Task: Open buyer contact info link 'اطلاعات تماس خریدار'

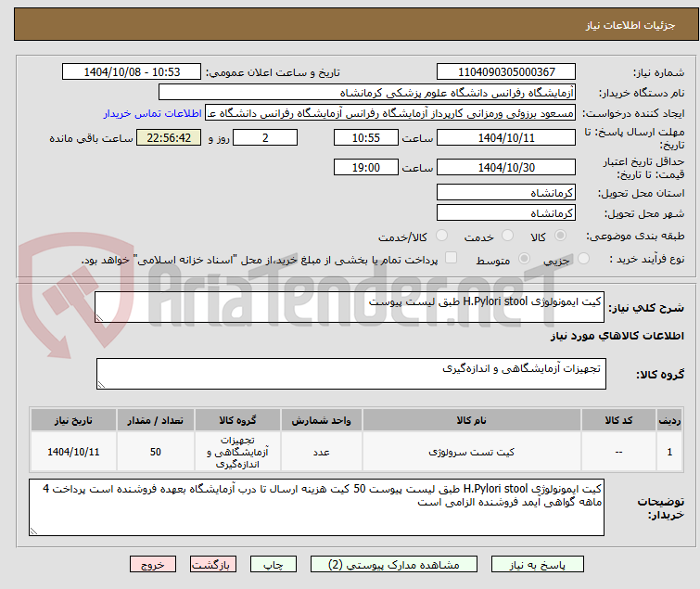Action: (x=153, y=113)
